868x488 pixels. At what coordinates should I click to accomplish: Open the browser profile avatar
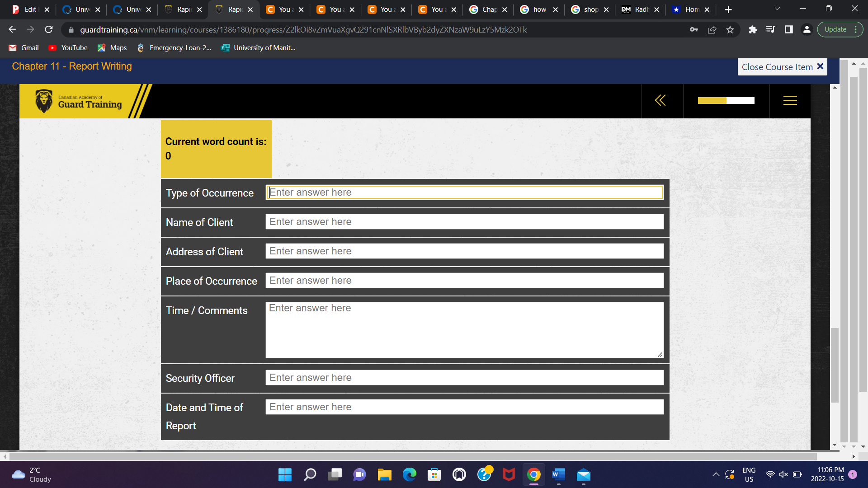click(x=807, y=29)
